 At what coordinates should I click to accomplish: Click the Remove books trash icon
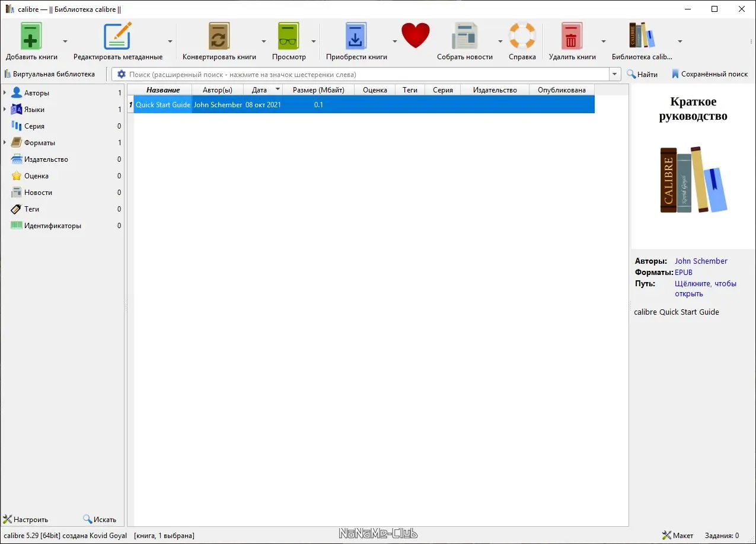572,36
